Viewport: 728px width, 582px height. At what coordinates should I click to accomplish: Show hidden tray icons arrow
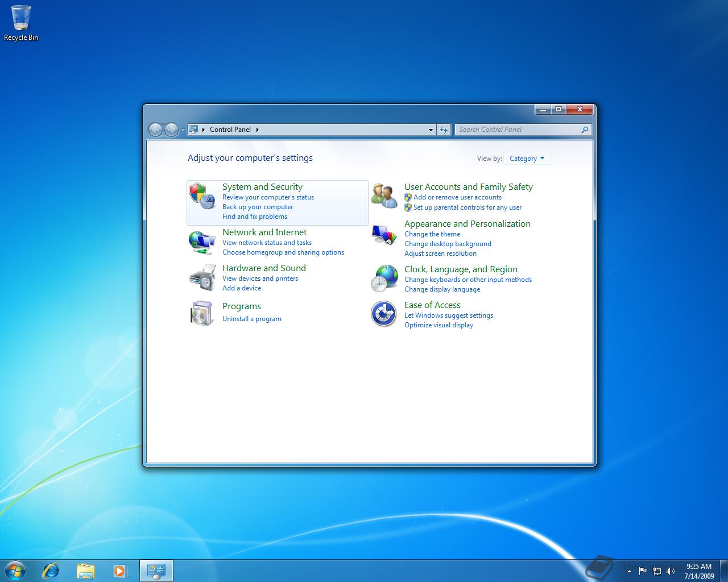(x=629, y=571)
